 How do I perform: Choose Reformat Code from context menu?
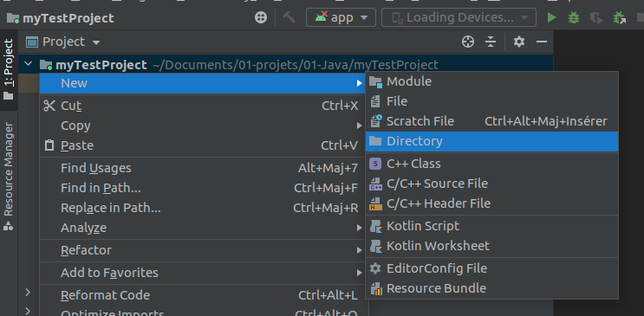coord(203,295)
